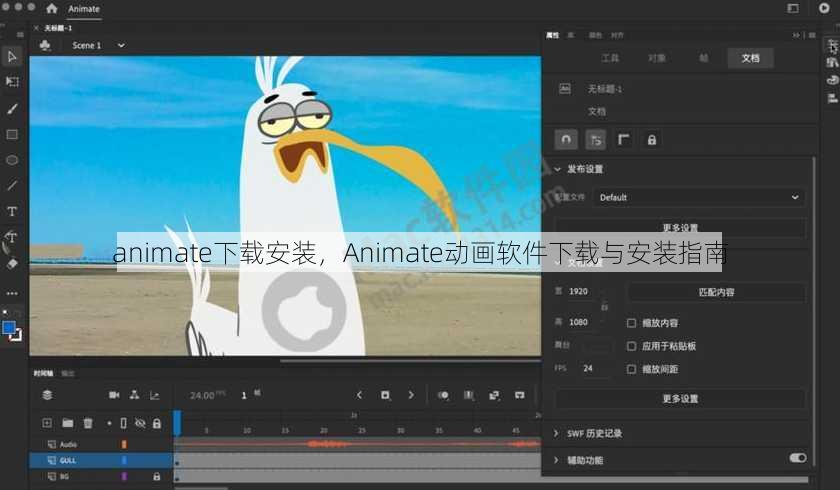Toggle show layers as outlines icon
This screenshot has width=840, height=490.
[123, 424]
